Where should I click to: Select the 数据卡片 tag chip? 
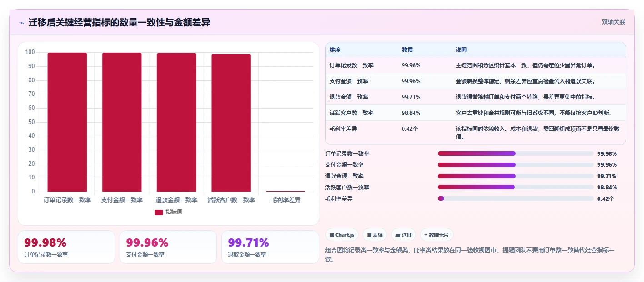coord(436,235)
